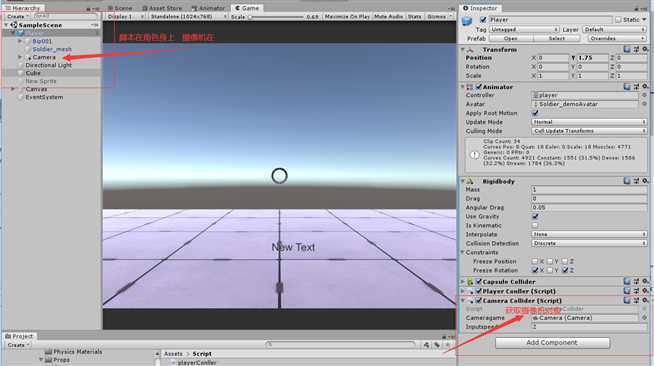Toggle the Player object active checkbox
The image size is (654, 366).
pyautogui.click(x=483, y=20)
